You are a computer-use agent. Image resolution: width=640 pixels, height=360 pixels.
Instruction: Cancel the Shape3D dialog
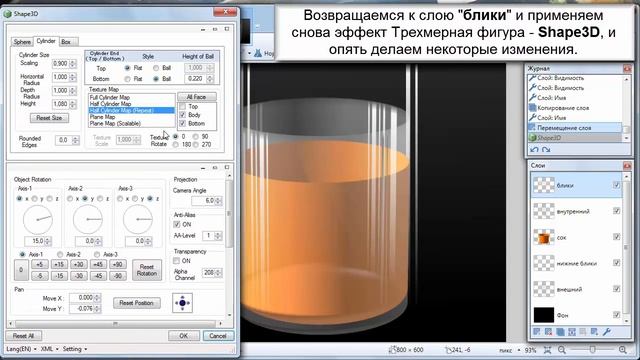tap(218, 336)
